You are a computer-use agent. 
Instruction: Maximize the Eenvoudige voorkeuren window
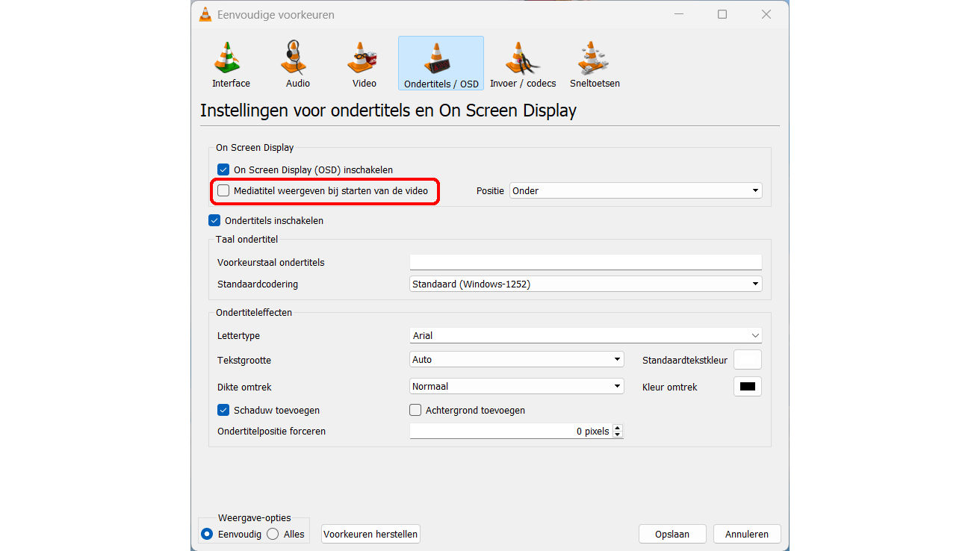coord(722,14)
